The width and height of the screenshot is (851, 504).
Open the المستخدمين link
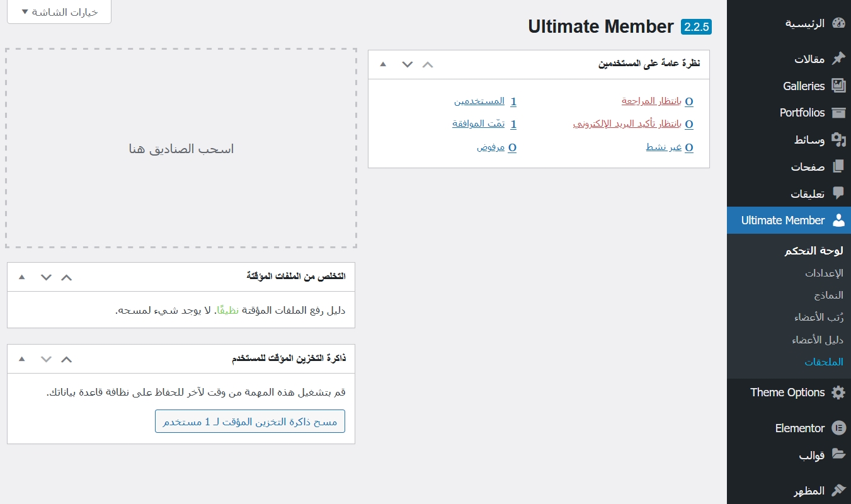479,101
